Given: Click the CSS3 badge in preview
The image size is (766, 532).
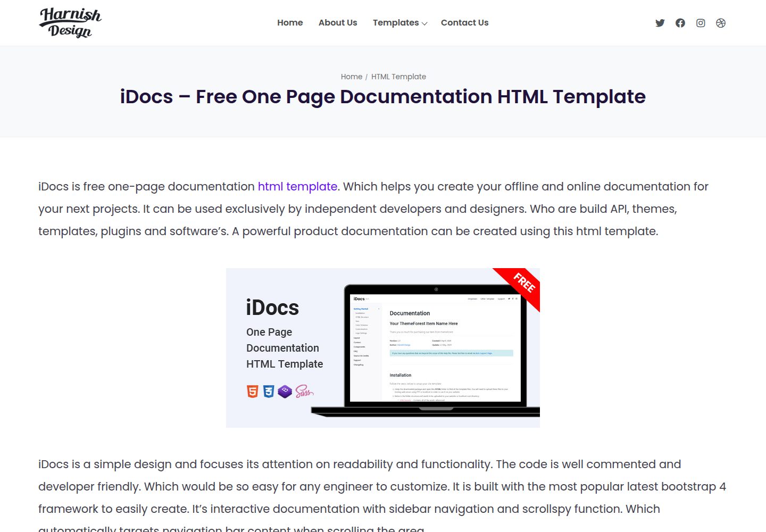Looking at the screenshot, I should pos(269,392).
